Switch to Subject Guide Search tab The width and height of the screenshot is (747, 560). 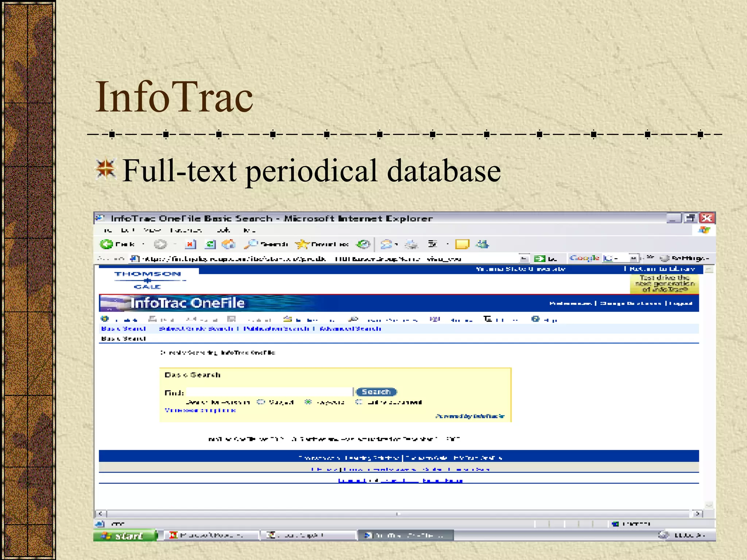pos(196,328)
